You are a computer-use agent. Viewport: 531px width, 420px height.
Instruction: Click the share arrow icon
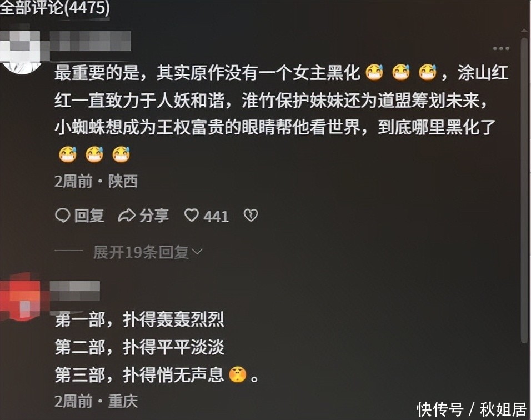click(127, 216)
